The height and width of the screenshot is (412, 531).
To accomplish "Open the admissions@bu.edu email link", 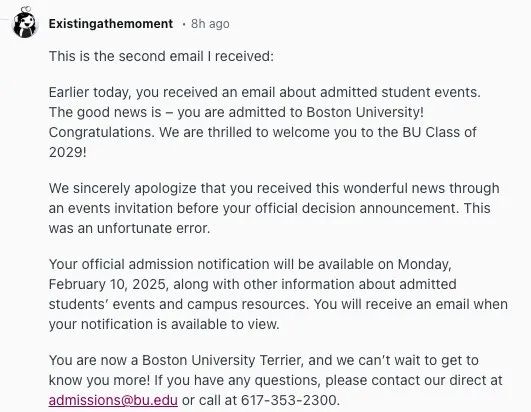I will point(113,400).
